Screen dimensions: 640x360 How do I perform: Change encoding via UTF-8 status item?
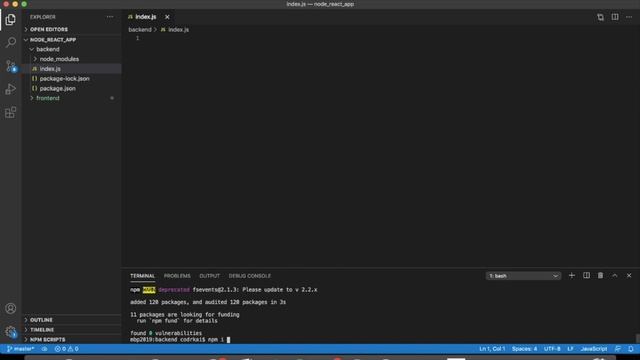point(552,349)
